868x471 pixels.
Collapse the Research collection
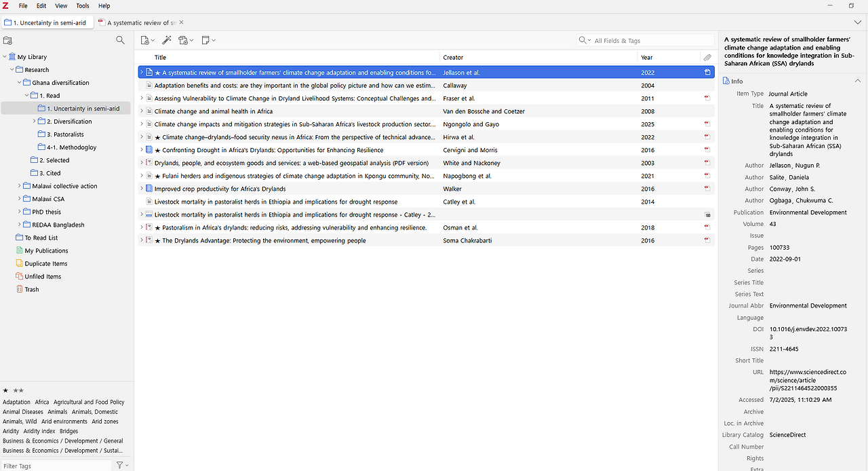click(x=12, y=70)
